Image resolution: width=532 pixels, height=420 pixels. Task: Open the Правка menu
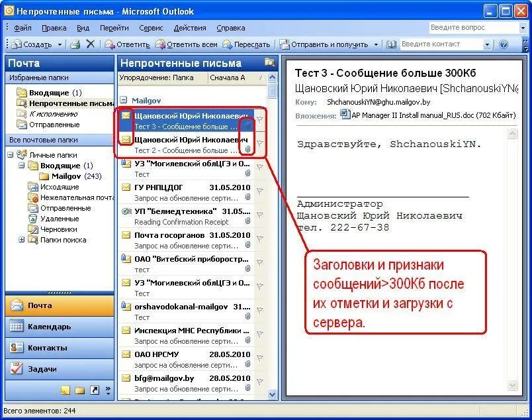[54, 28]
